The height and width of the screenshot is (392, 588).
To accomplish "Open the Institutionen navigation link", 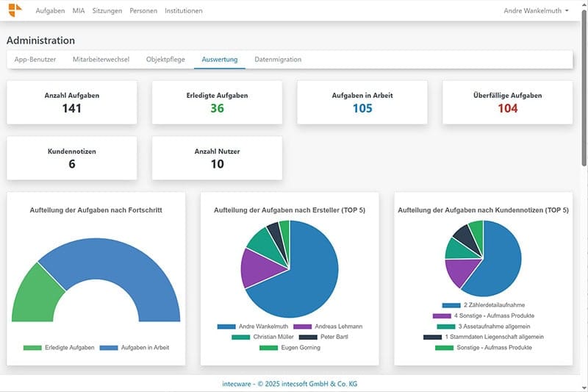I will [184, 11].
